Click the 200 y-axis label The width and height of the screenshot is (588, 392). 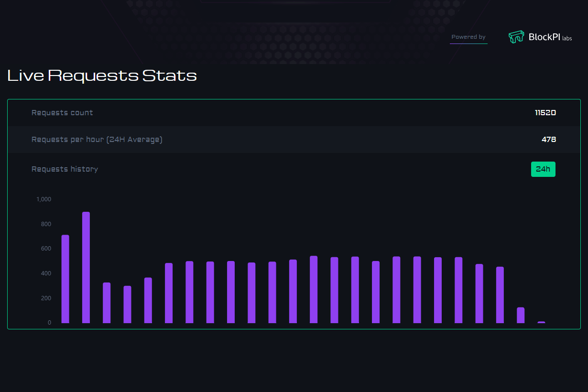[46, 298]
